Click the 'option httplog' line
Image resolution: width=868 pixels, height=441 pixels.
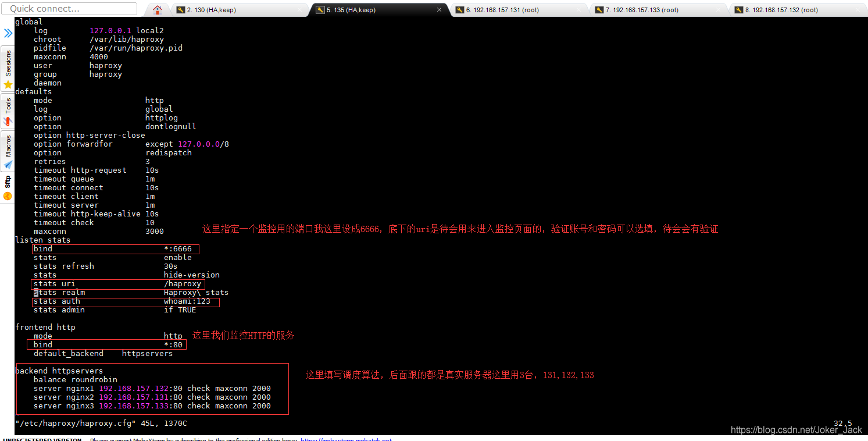click(106, 118)
